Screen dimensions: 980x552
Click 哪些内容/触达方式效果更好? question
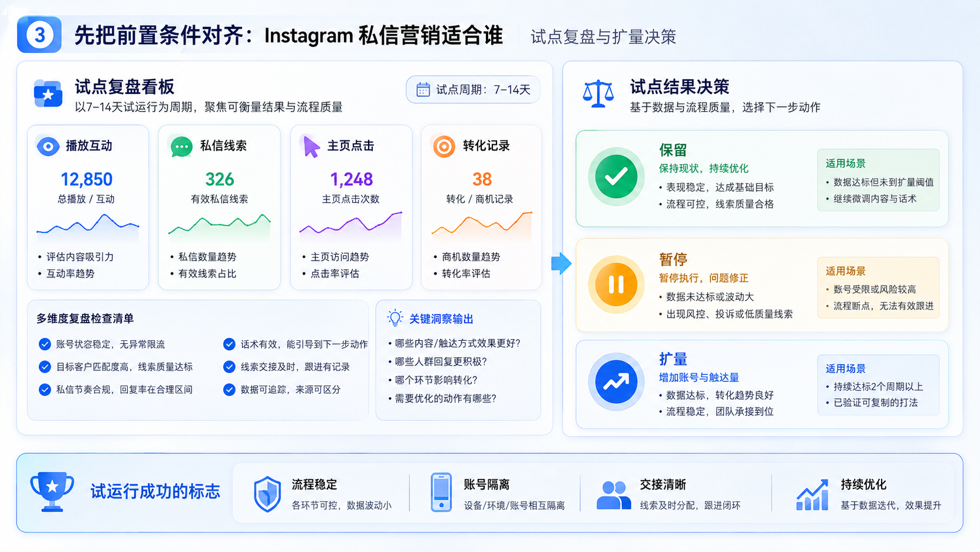pyautogui.click(x=458, y=344)
